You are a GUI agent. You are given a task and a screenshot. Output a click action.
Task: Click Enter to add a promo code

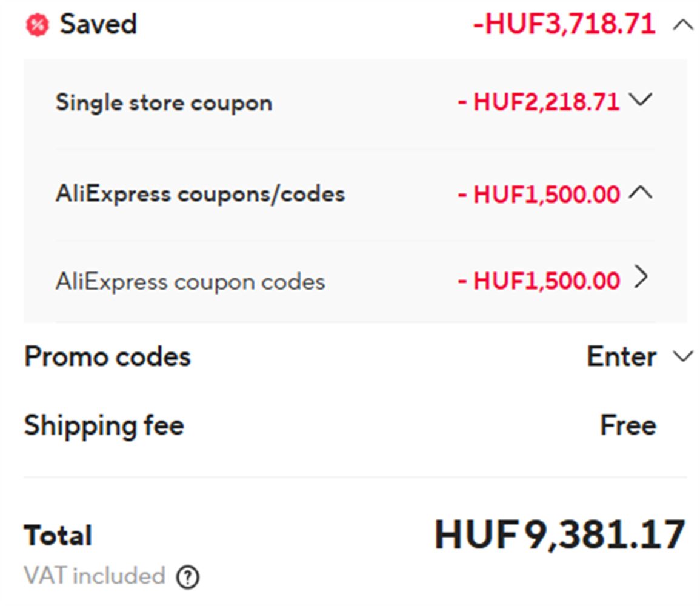(x=621, y=357)
